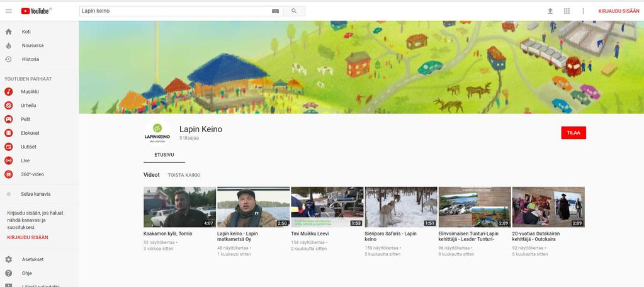Click the Musiikki channel icon
The width and height of the screenshot is (644, 287).
(x=9, y=91)
